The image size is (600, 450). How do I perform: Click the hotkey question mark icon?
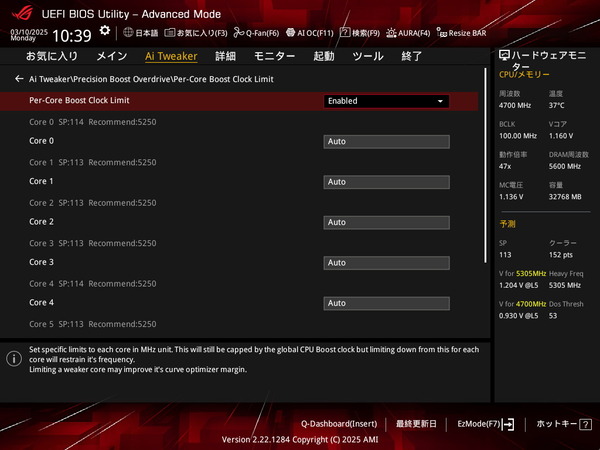[585, 424]
